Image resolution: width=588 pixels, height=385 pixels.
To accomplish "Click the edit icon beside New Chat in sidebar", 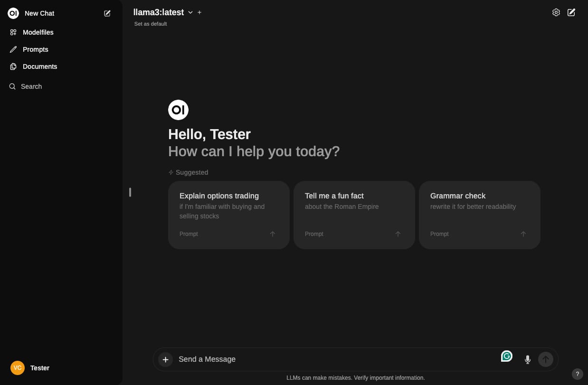I will pyautogui.click(x=107, y=13).
